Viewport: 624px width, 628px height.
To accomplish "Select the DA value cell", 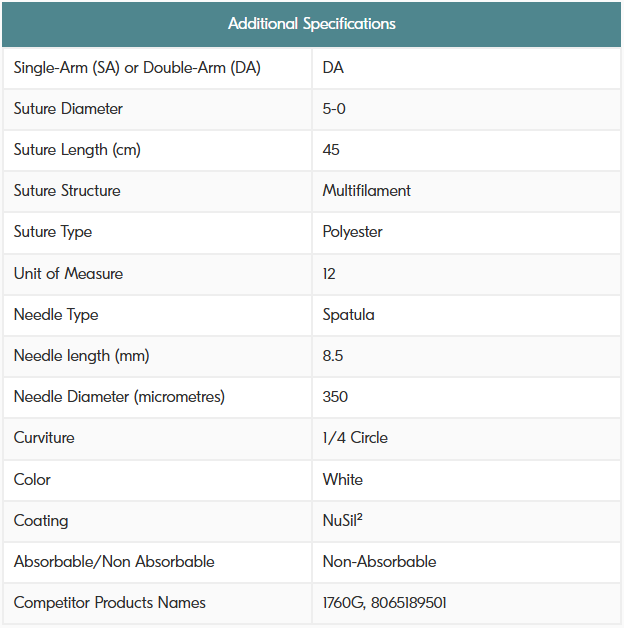I will click(334, 68).
